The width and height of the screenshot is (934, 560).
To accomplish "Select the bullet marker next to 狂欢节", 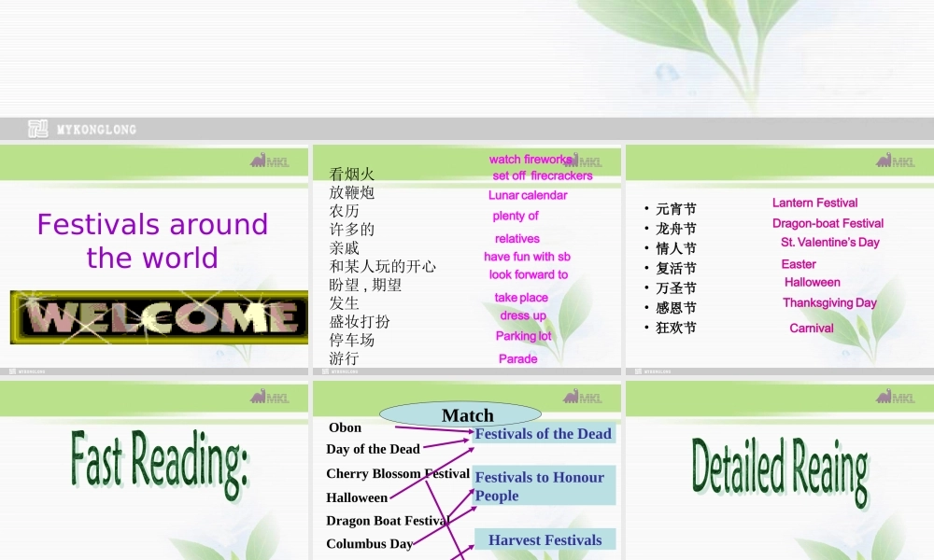I will tap(644, 328).
